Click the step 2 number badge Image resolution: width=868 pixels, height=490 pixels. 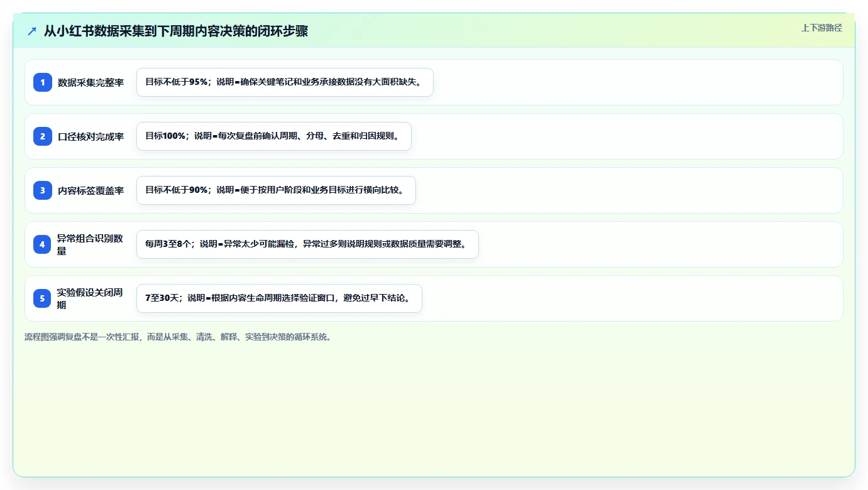tap(43, 136)
